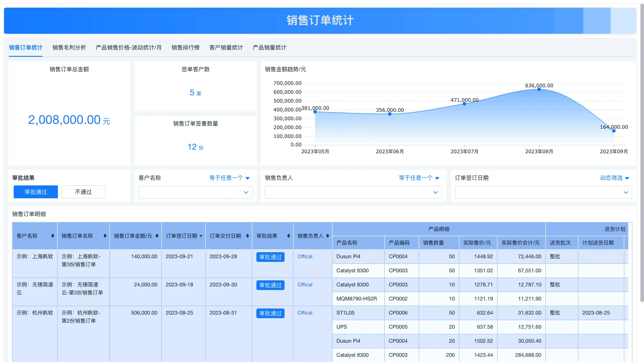The width and height of the screenshot is (644, 362).
Task: Click the 1448.92 actual price cell
Action: pyautogui.click(x=478, y=257)
